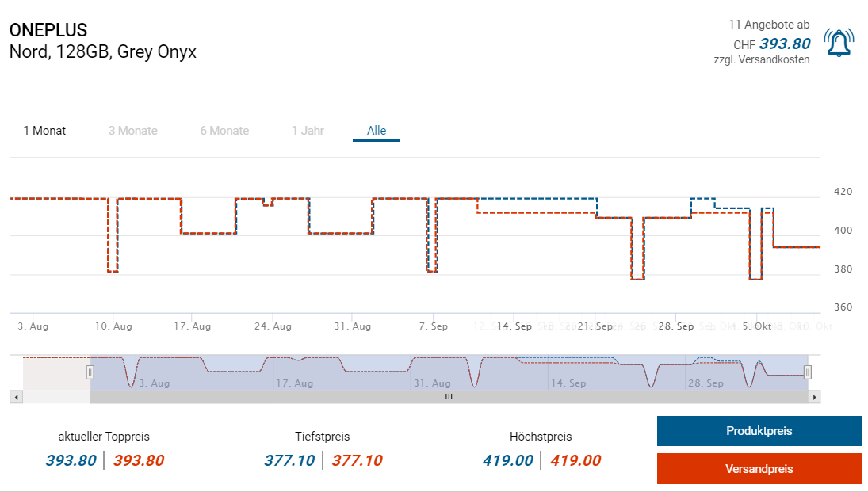
Task: Toggle the Produktpreis series button
Action: (x=759, y=431)
